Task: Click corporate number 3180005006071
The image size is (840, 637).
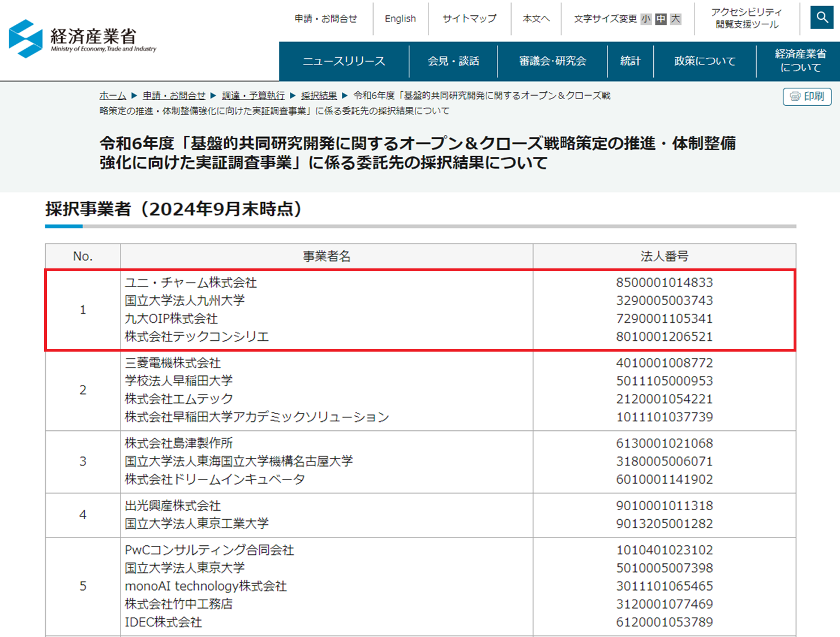Action: click(x=665, y=461)
